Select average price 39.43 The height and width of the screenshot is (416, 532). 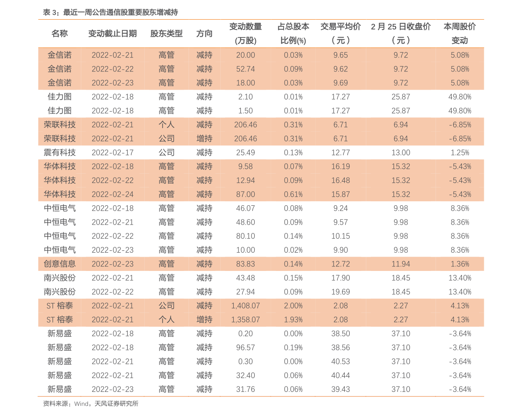click(340, 389)
